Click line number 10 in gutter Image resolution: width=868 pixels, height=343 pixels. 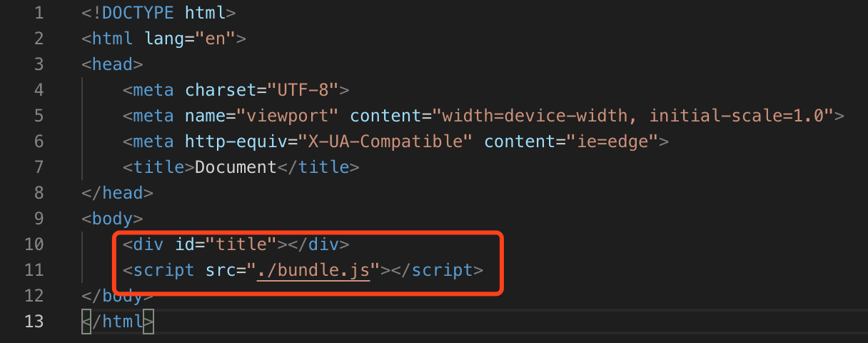click(x=33, y=244)
